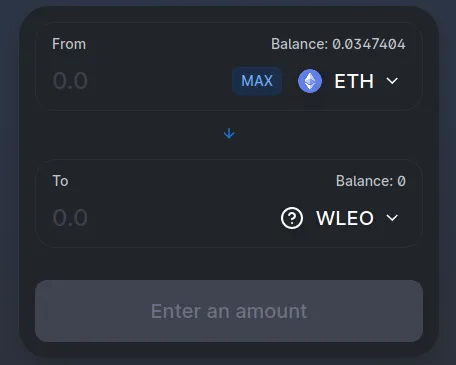Image resolution: width=456 pixels, height=365 pixels.
Task: Select the number 0.0347404 in balance
Action: [x=369, y=44]
